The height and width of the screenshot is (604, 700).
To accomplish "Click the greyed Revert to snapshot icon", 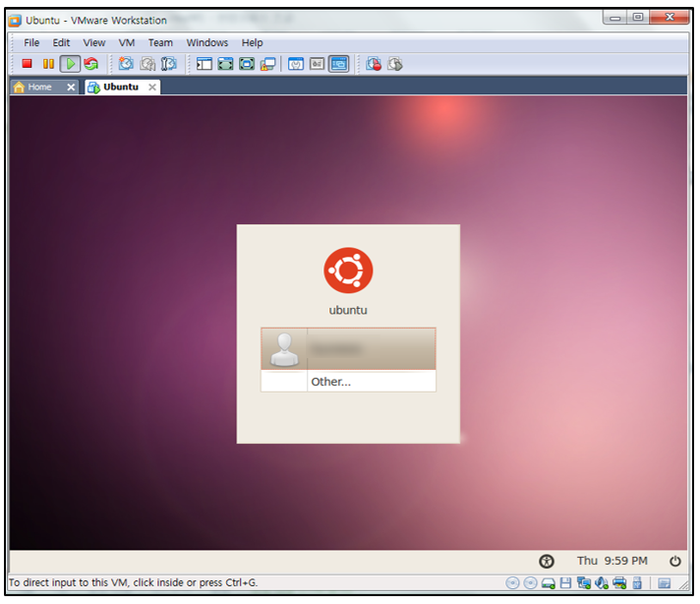I will [147, 64].
